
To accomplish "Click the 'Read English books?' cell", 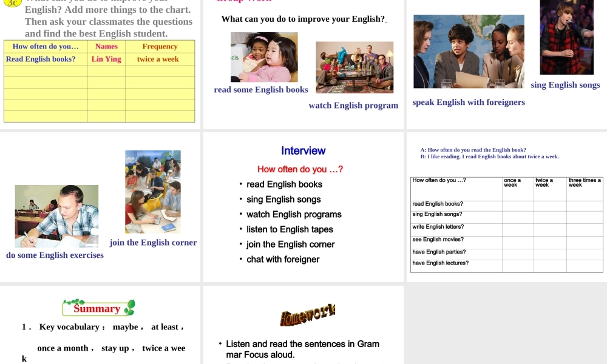I will (46, 59).
